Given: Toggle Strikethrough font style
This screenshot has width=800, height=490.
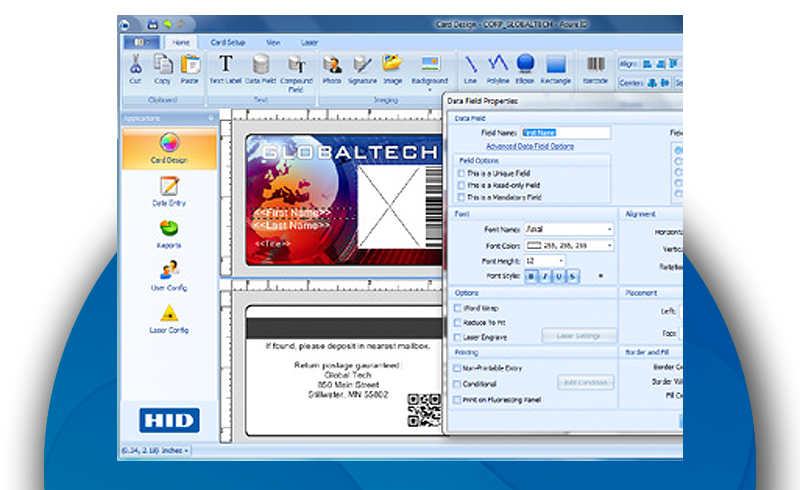Looking at the screenshot, I should pyautogui.click(x=573, y=276).
